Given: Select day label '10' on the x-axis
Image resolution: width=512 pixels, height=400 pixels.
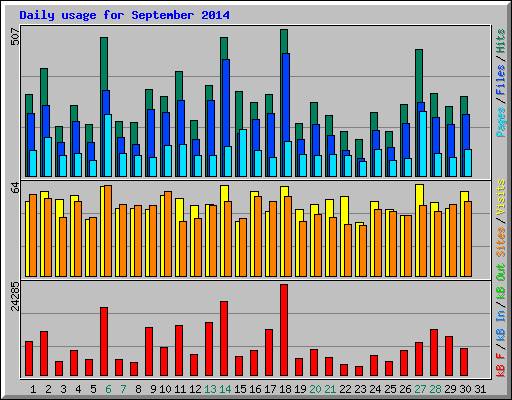Looking at the screenshot, I should coord(165,389).
